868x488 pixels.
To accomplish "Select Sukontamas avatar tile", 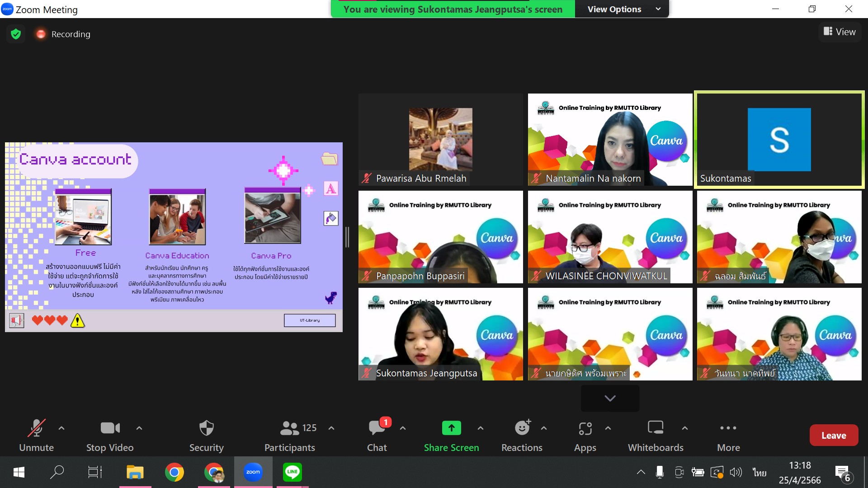I will click(779, 140).
